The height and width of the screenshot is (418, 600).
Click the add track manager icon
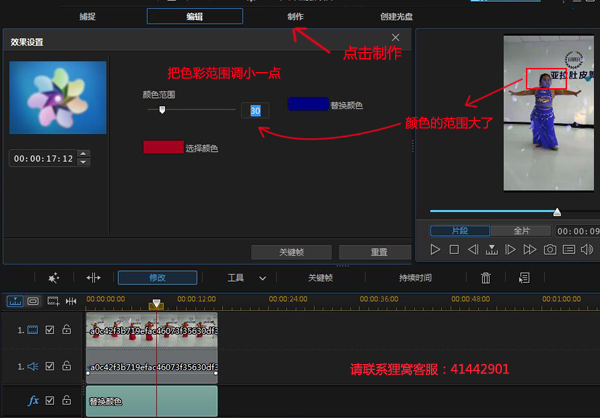[53, 301]
